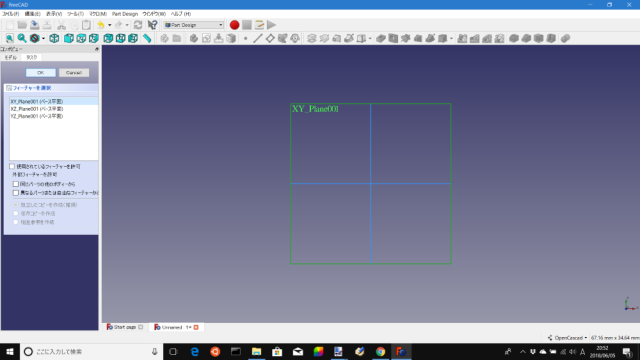The width and height of the screenshot is (640, 360).
Task: Select the front view cube icon
Action: tap(69, 38)
